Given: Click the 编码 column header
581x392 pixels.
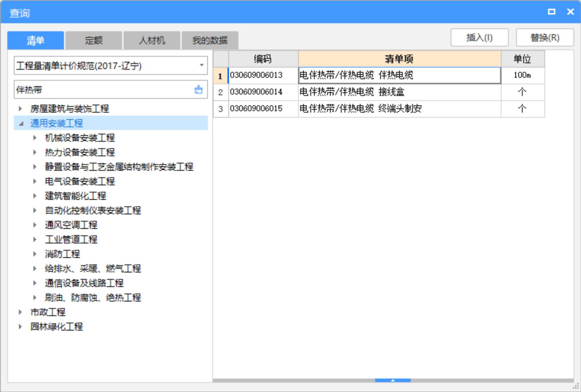Looking at the screenshot, I should [263, 59].
